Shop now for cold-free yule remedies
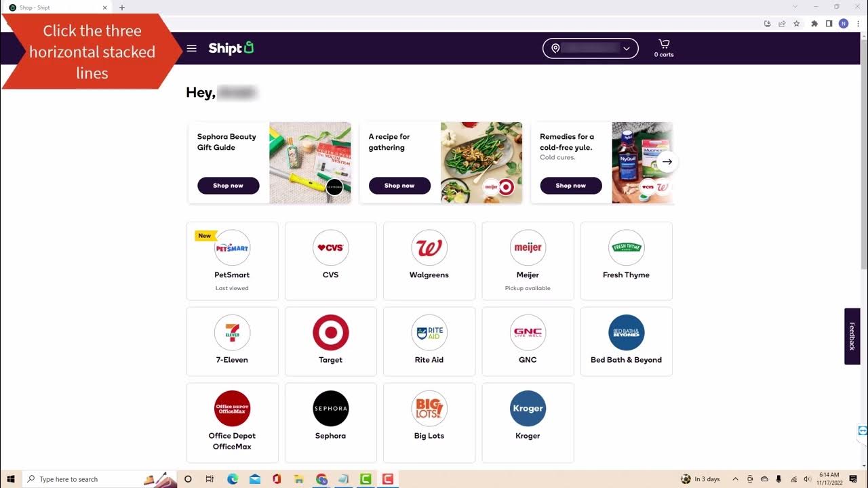The height and width of the screenshot is (488, 868). pyautogui.click(x=570, y=186)
